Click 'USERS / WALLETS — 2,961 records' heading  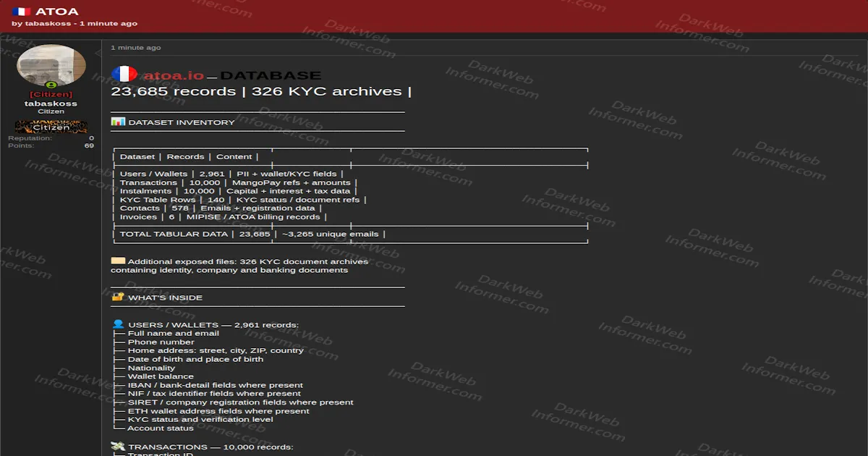pos(213,325)
